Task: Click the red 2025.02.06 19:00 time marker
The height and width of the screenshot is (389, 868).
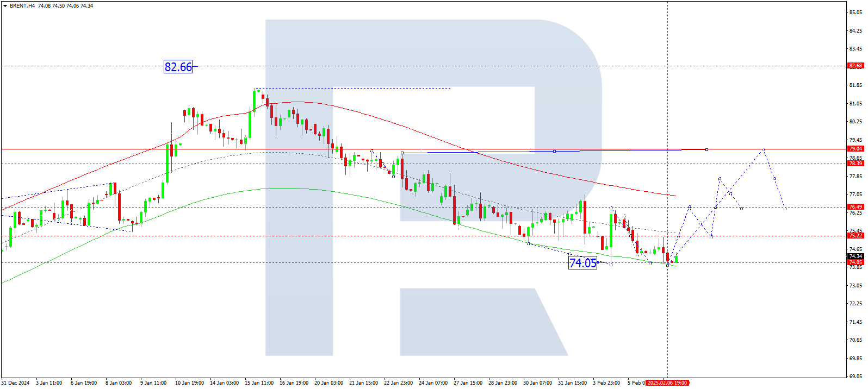Action: click(667, 383)
